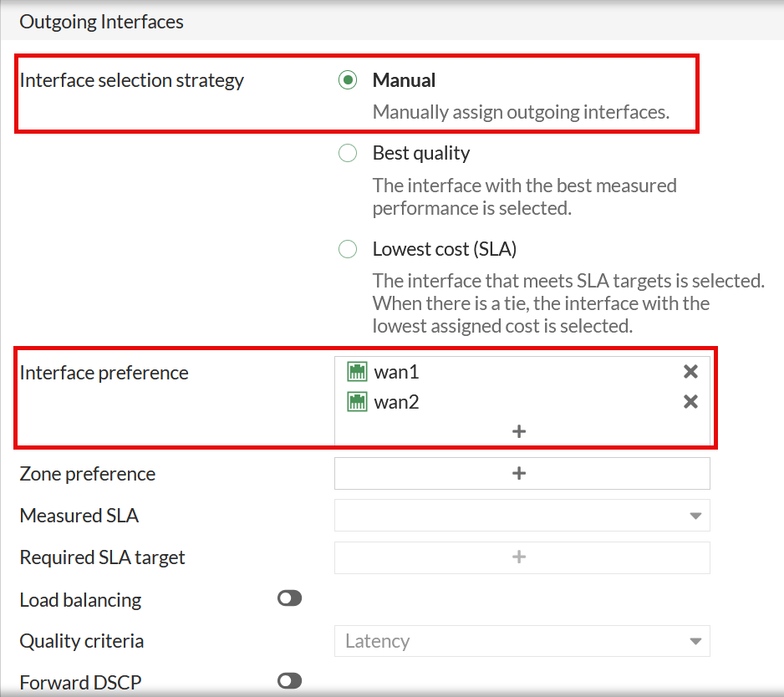Open the Measured SLA dropdown

[x=522, y=516]
